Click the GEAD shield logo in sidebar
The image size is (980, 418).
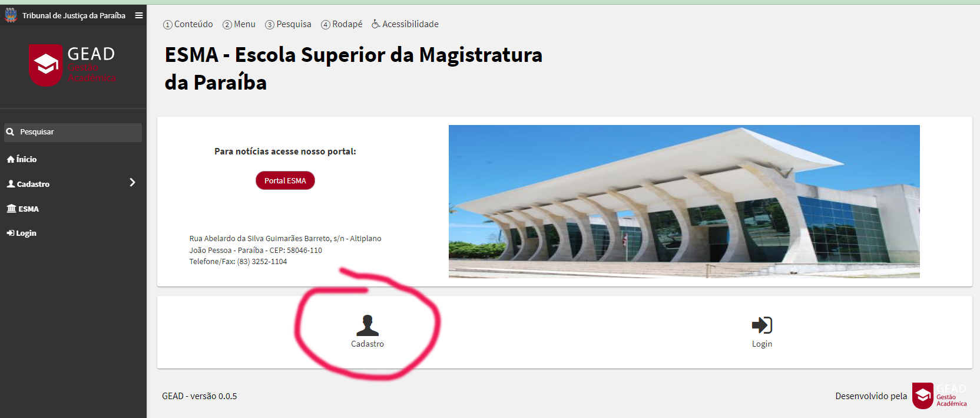pos(46,65)
